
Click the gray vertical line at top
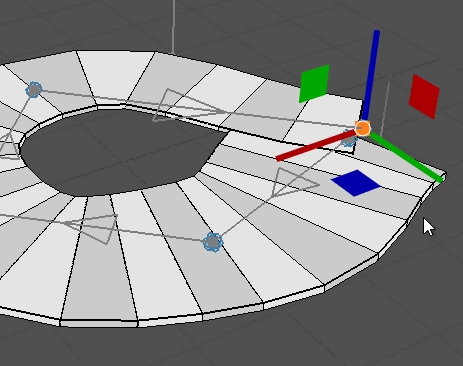click(173, 27)
